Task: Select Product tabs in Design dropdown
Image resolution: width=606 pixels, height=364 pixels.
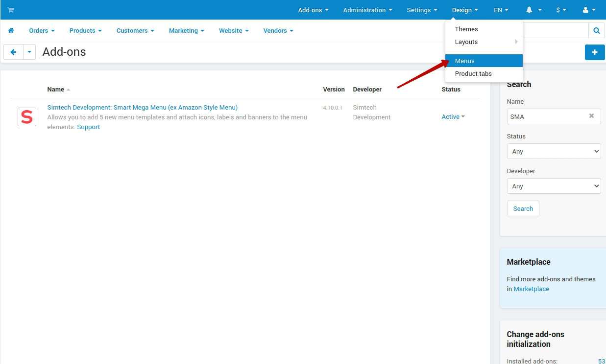Action: [484, 73]
